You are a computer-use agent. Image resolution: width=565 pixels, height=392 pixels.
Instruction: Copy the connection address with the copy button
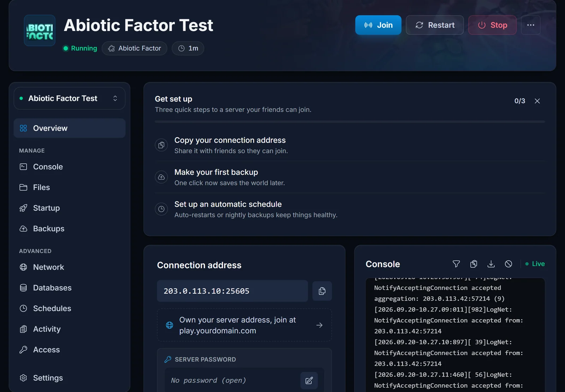pyautogui.click(x=322, y=291)
